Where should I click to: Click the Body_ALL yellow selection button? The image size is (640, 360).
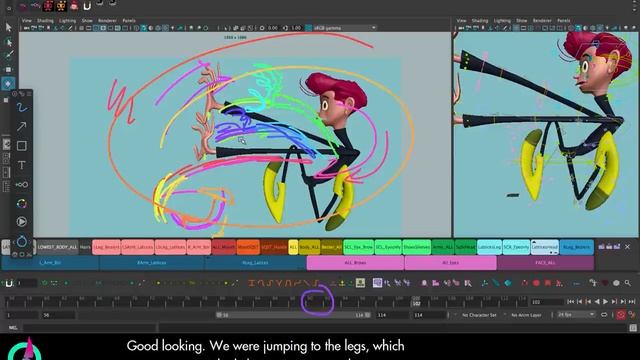point(309,247)
